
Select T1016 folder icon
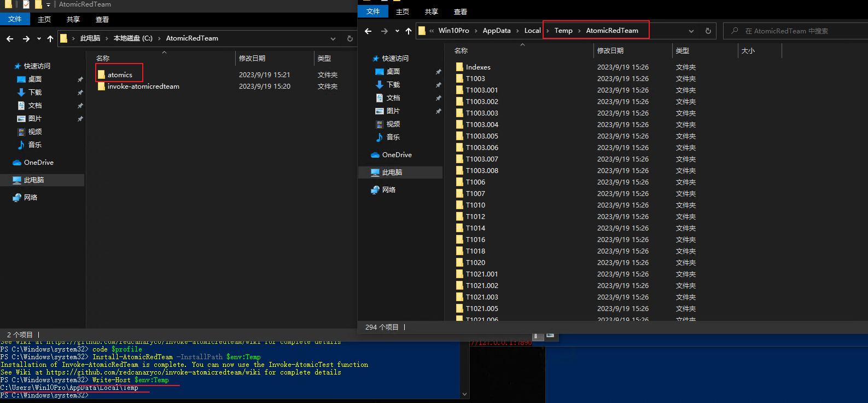(460, 240)
